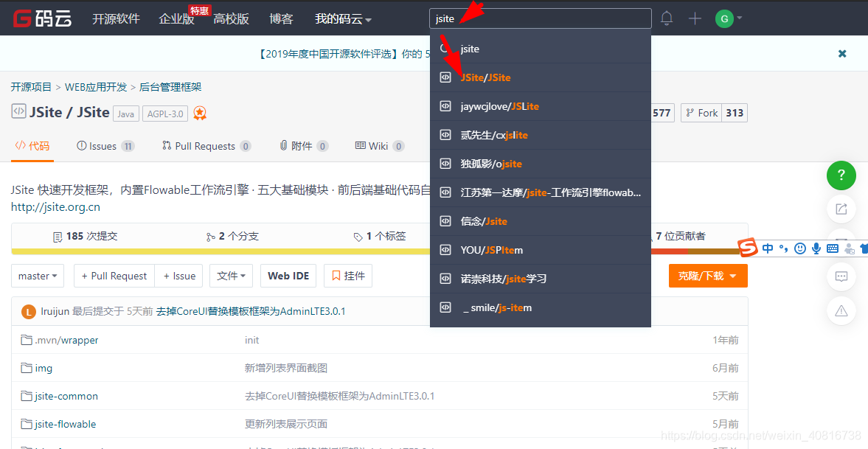The height and width of the screenshot is (449, 868).
Task: Switch to 附件 tab
Action: click(304, 146)
